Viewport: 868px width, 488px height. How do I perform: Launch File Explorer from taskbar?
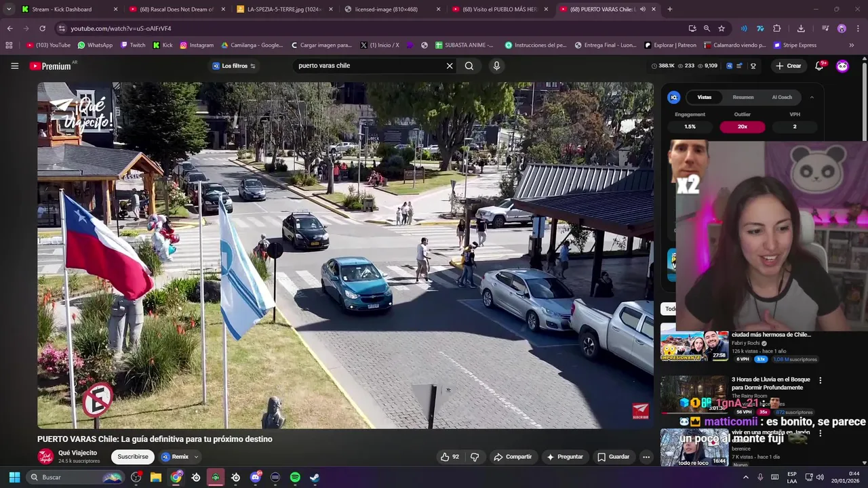pyautogui.click(x=156, y=477)
